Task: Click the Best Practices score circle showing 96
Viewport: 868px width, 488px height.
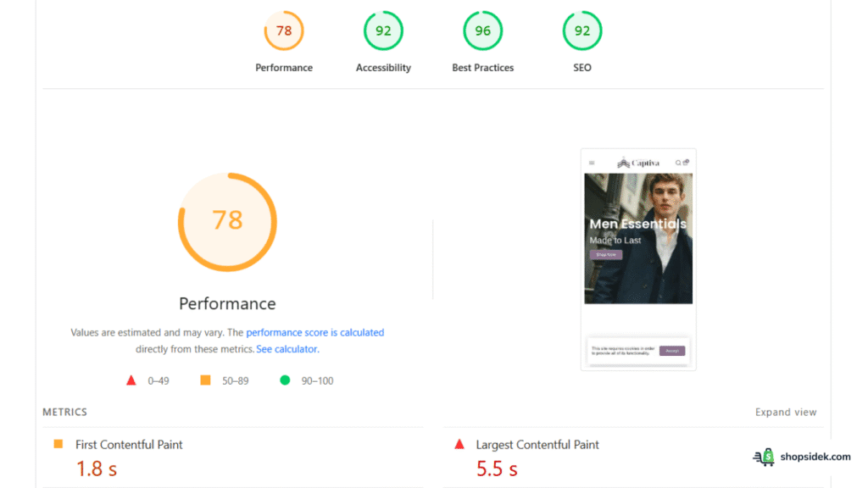Action: click(482, 30)
